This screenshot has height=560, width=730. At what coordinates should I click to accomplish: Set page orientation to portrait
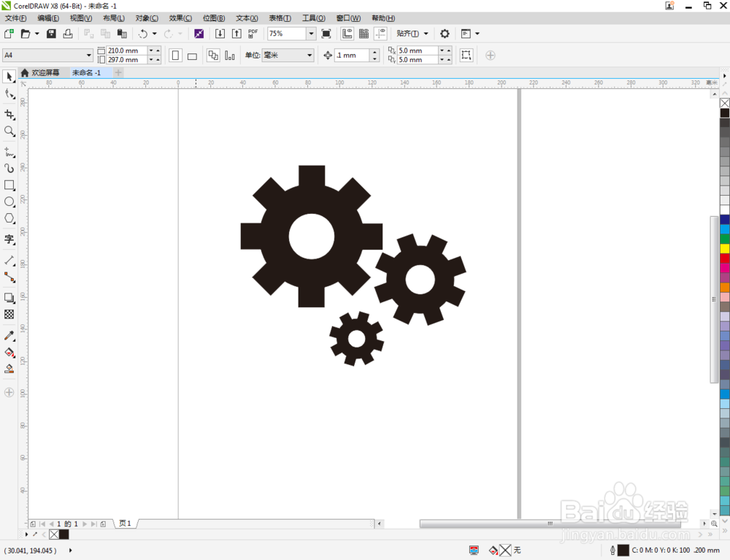[x=175, y=55]
